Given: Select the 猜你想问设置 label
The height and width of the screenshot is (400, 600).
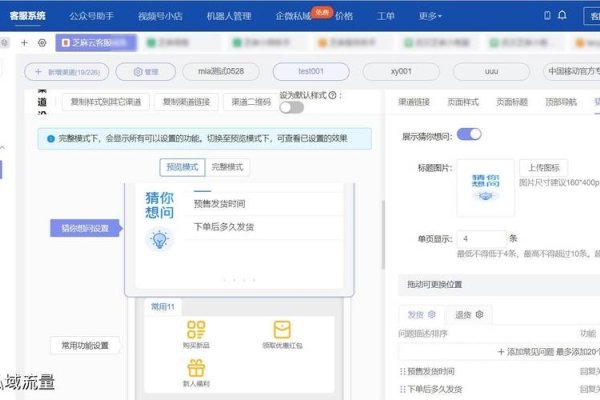Looking at the screenshot, I should tap(85, 229).
